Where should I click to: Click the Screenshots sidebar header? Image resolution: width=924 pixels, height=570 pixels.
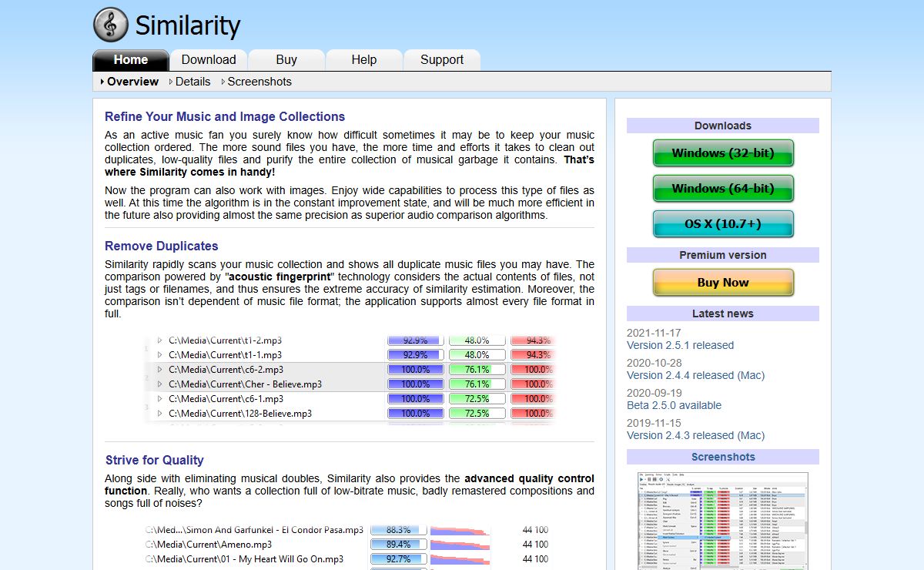(723, 457)
